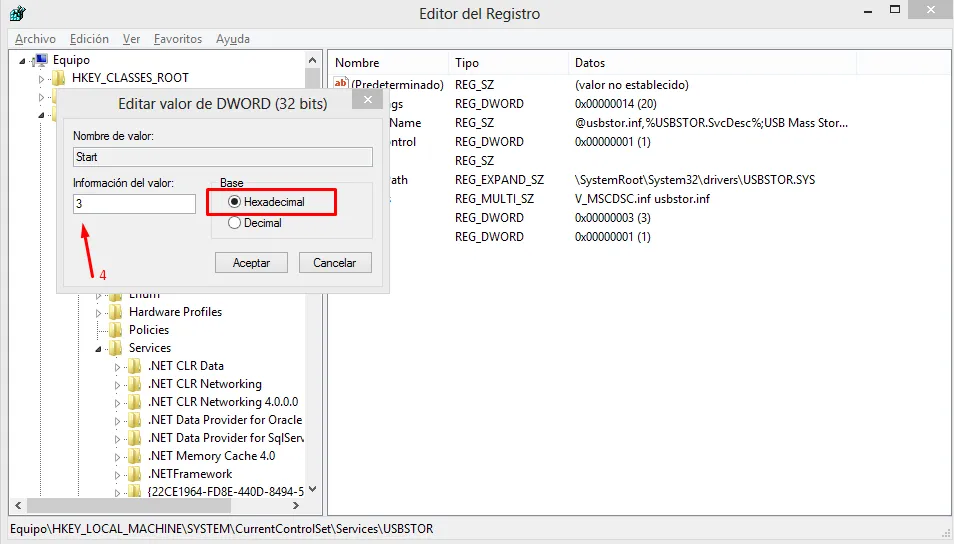954x544 pixels.
Task: Click the .NET Memory Cache 4.0 folder icon
Action: 134,456
